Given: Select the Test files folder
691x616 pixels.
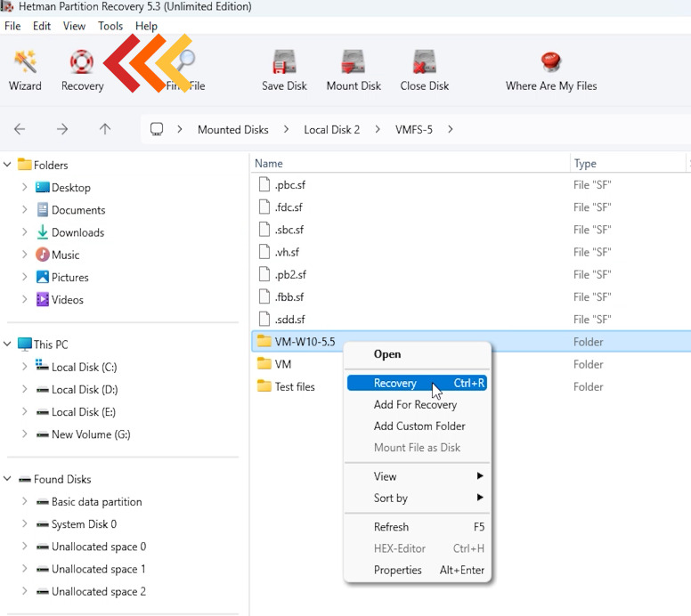Looking at the screenshot, I should pyautogui.click(x=295, y=387).
